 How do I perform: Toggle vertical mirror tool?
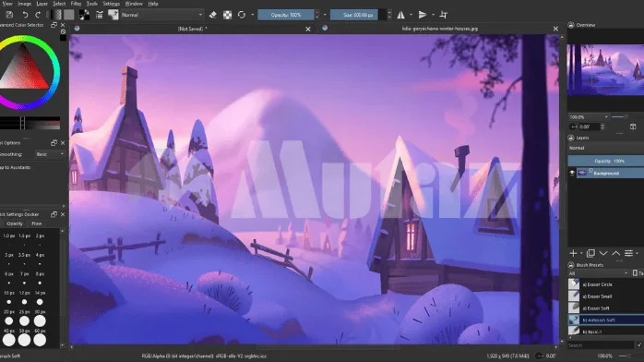tap(423, 15)
